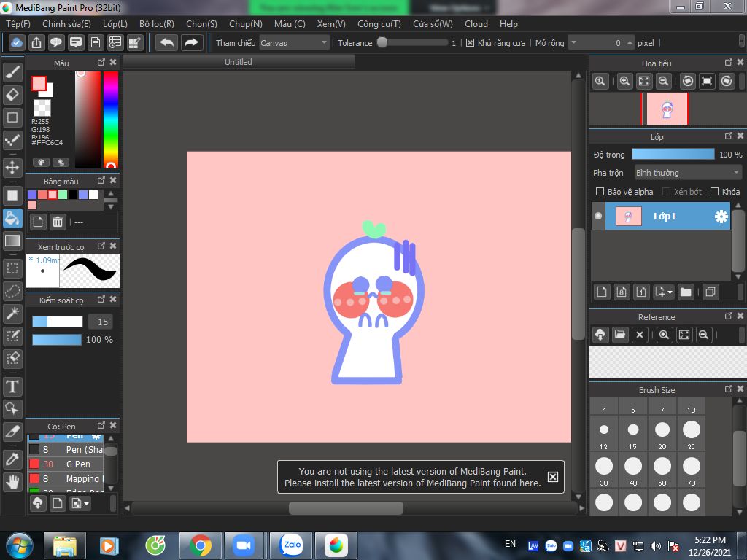Select the Lasso tool

click(x=12, y=291)
